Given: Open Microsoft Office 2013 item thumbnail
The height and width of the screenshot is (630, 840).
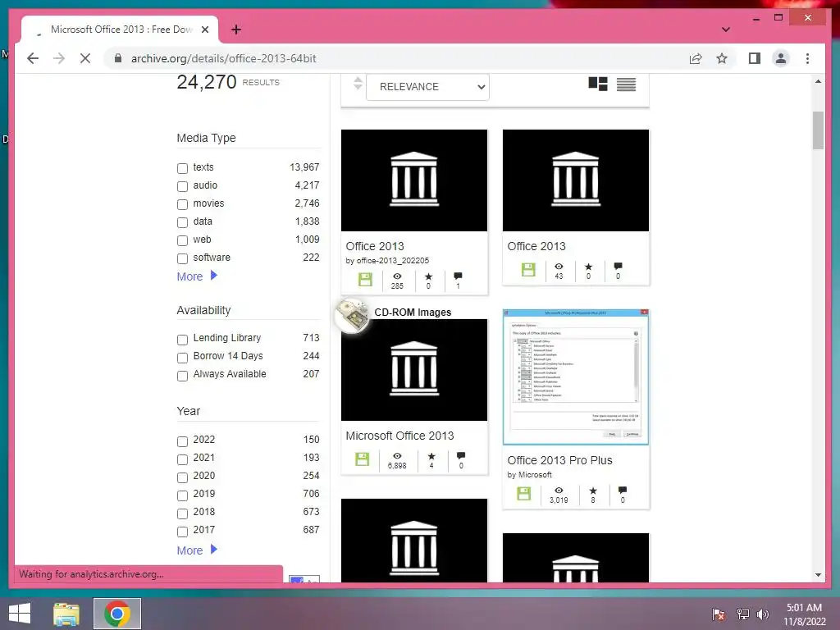Looking at the screenshot, I should [414, 370].
